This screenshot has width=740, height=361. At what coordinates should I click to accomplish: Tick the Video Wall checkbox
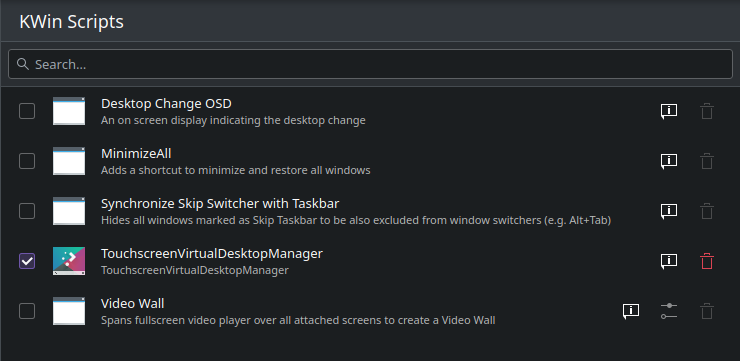point(27,311)
